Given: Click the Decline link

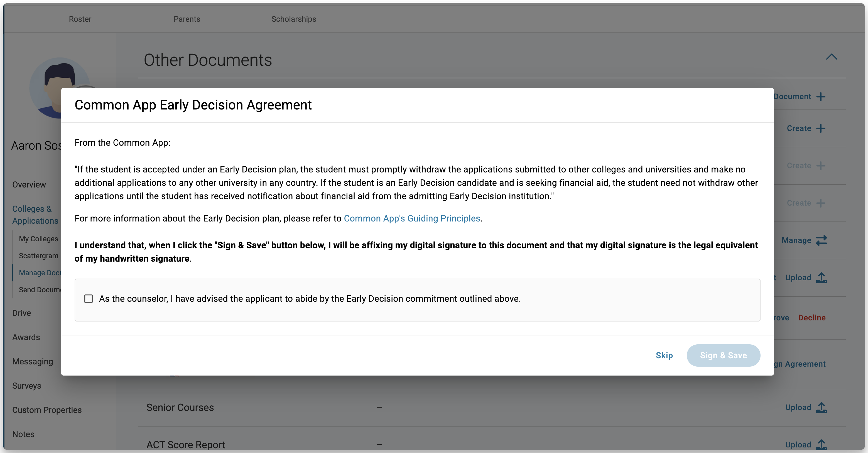Looking at the screenshot, I should click(812, 317).
